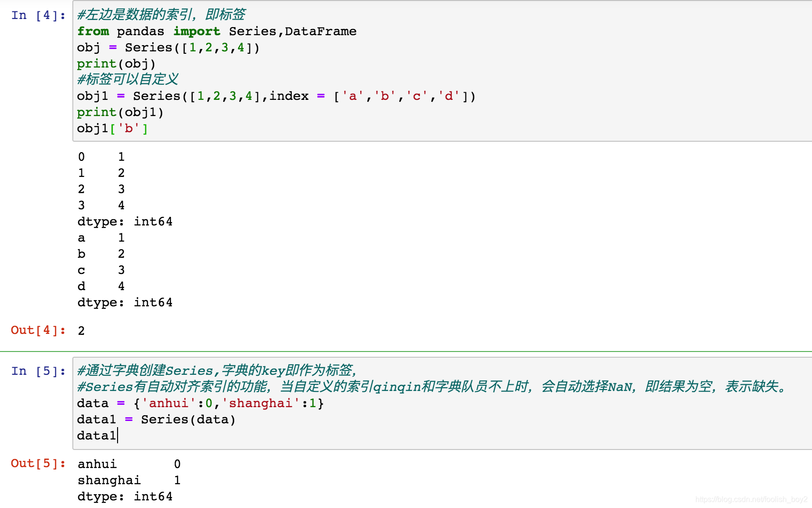Screen dimensions: 812x508
Task: Click the comment about NaN alignment
Action: (x=432, y=387)
